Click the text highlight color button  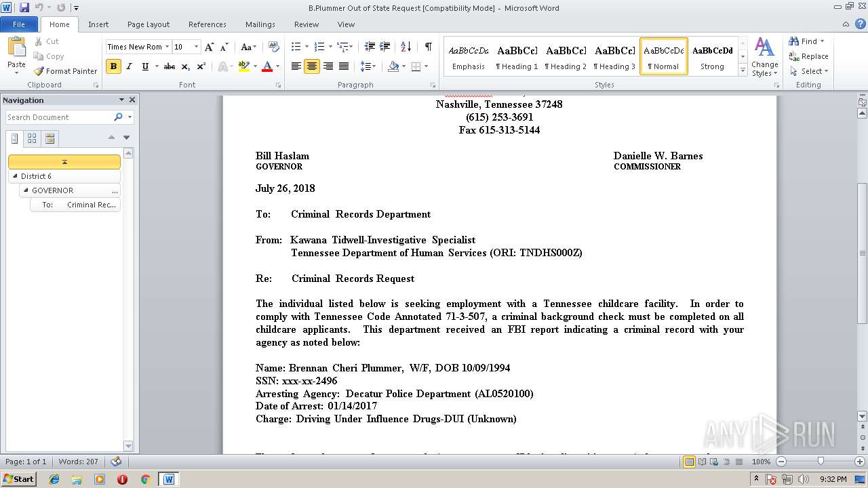coord(243,66)
